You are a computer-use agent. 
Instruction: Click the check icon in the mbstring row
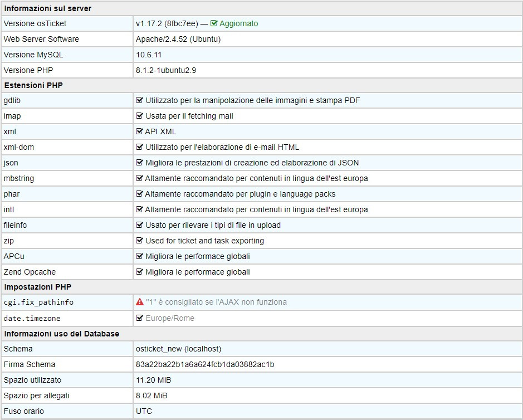tap(140, 178)
